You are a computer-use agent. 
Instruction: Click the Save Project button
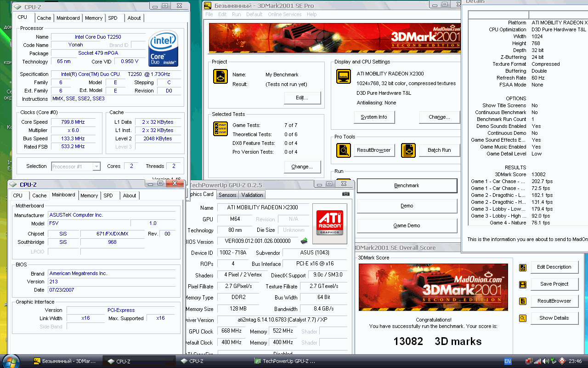[x=554, y=284]
